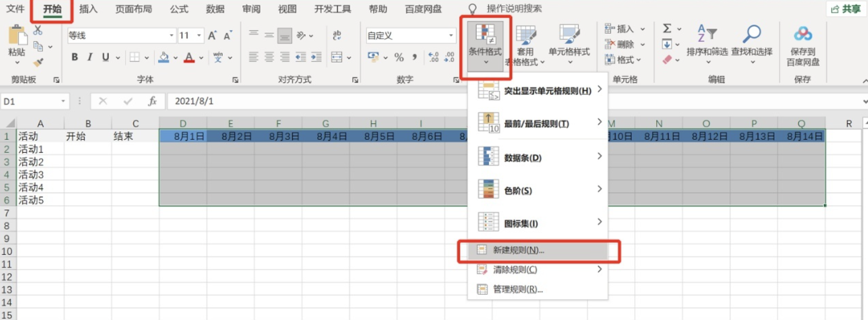Toggle bold formatting
Screen dimensions: 868x320
[x=74, y=57]
